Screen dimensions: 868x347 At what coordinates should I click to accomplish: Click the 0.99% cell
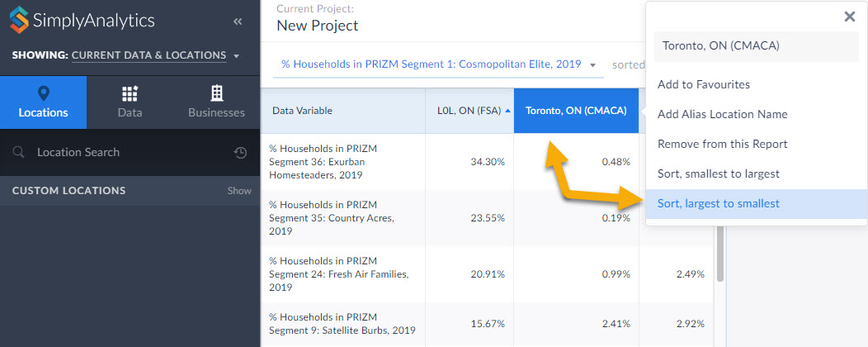click(616, 273)
